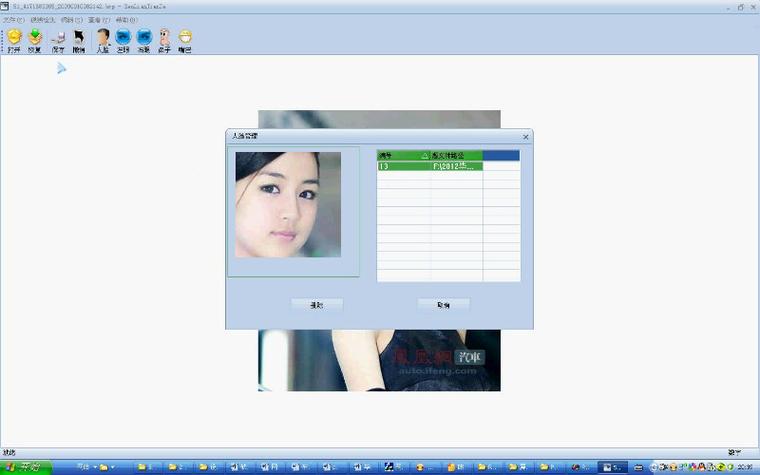The image size is (760, 475).
Task: Click the Windows Start button
Action: (x=25, y=467)
